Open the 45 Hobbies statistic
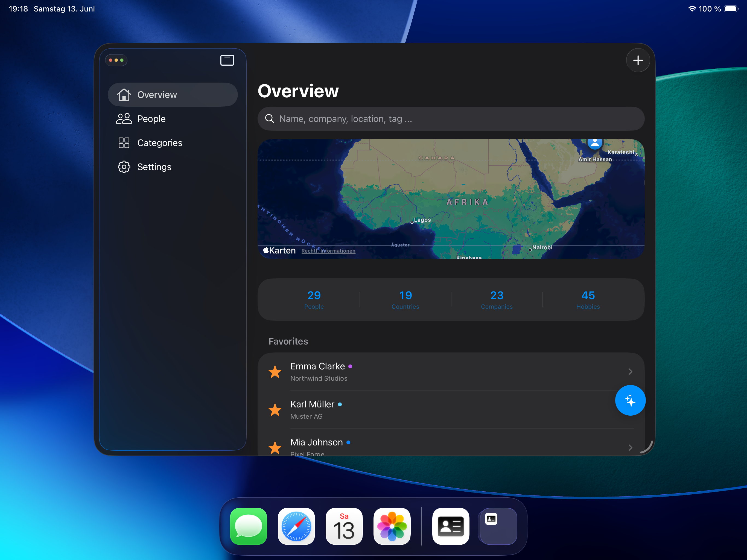This screenshot has width=747, height=560. pyautogui.click(x=588, y=300)
